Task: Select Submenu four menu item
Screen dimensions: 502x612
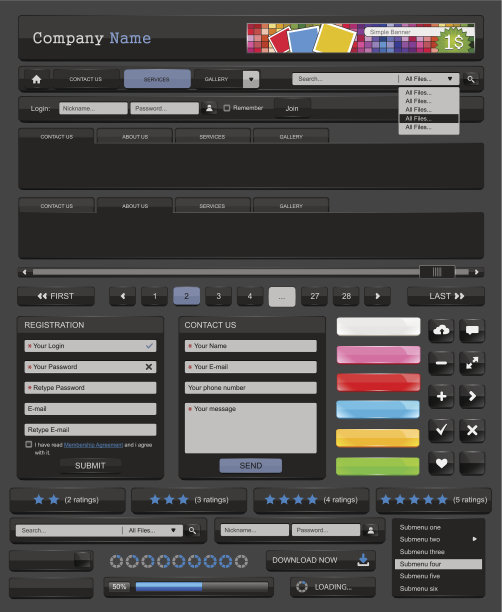Action: tap(438, 564)
